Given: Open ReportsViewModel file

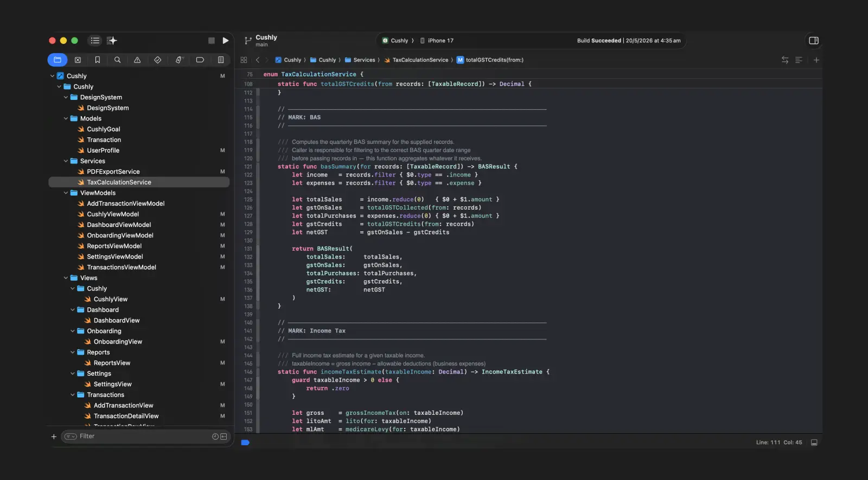Looking at the screenshot, I should 114,246.
